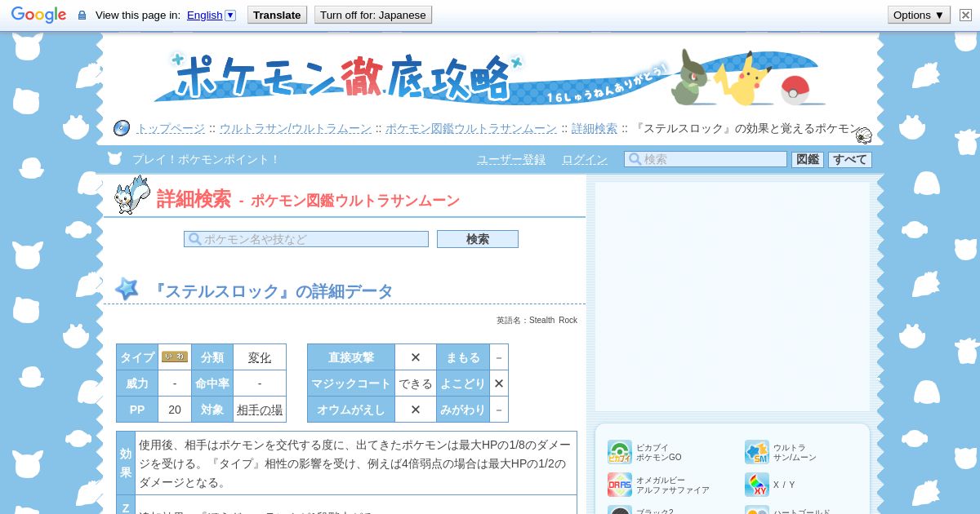Open X / Y link
Image resolution: width=980 pixels, height=514 pixels.
pyautogui.click(x=784, y=485)
